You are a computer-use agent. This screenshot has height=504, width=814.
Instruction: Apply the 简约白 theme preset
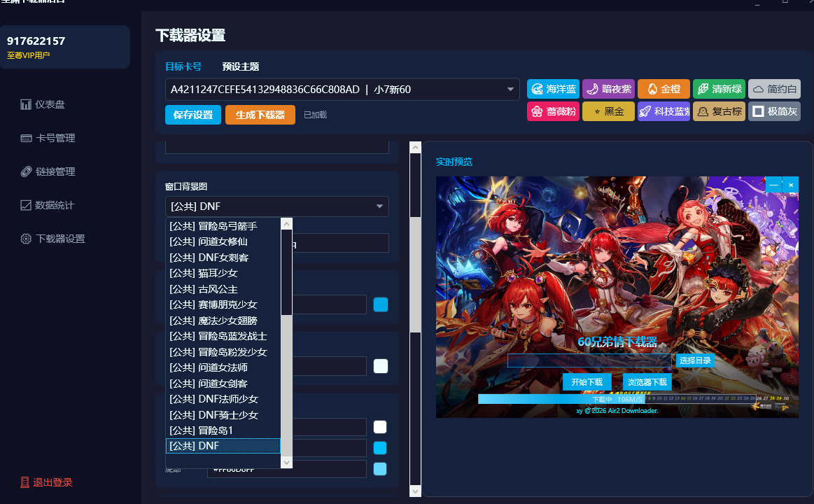(x=775, y=89)
